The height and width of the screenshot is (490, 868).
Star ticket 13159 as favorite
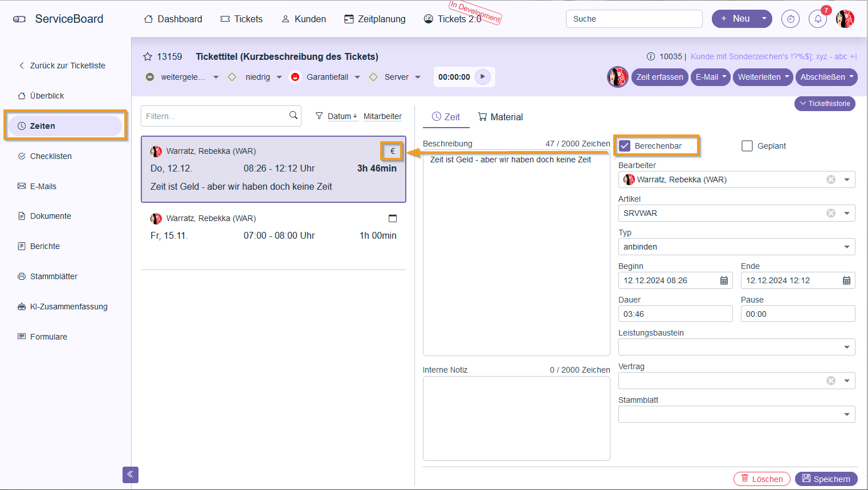point(148,56)
